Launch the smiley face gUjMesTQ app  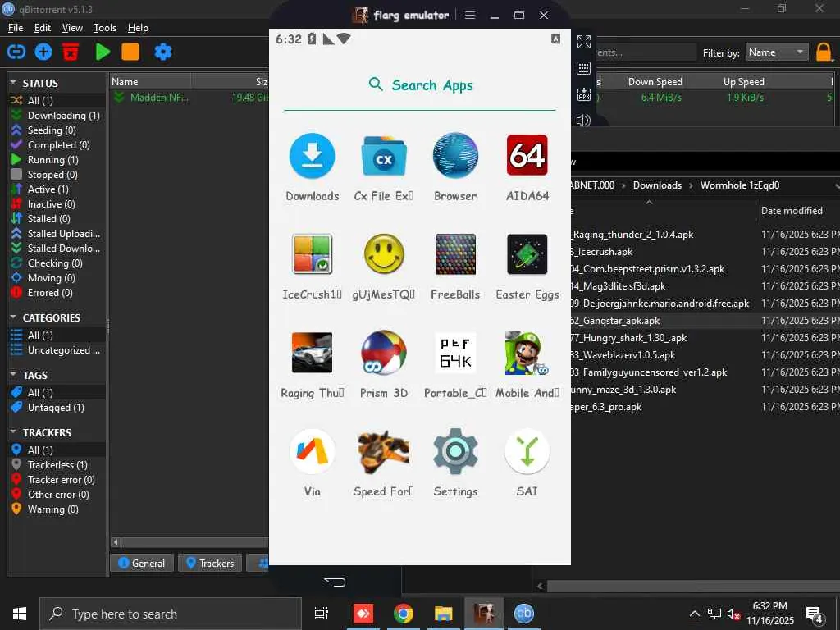click(384, 254)
